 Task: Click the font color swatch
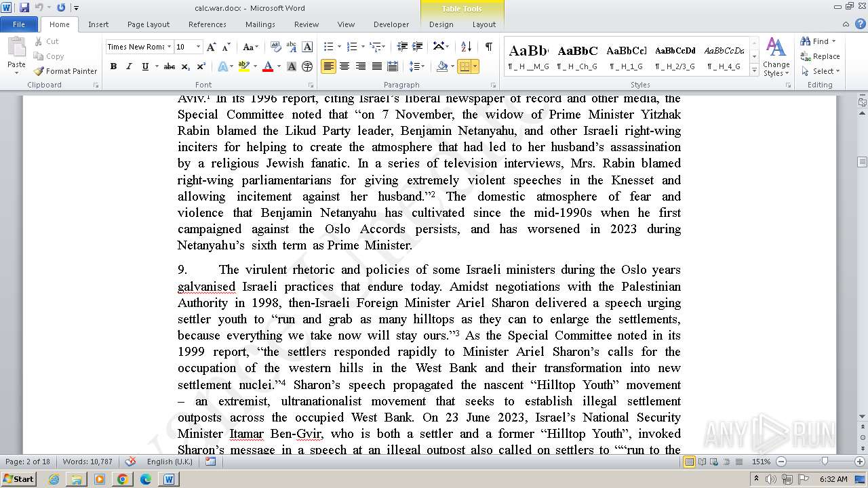point(268,66)
